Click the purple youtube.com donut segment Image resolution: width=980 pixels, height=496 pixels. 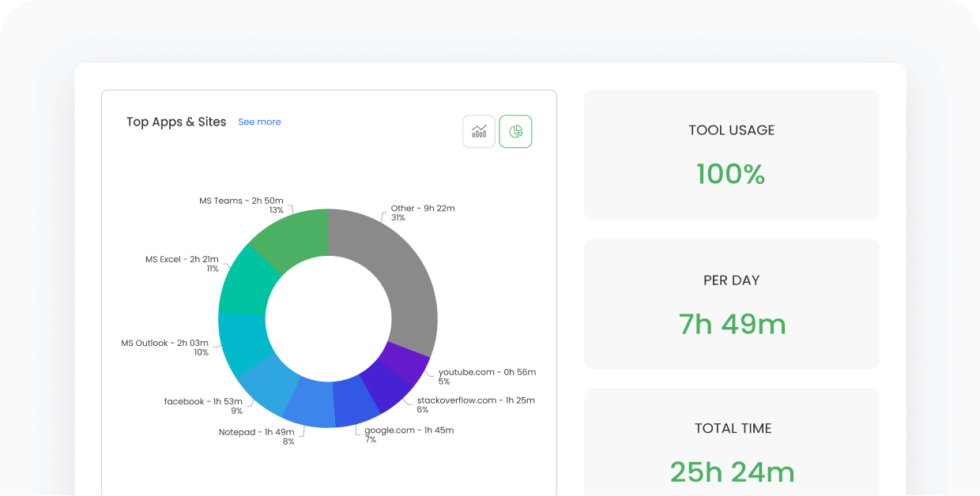pyautogui.click(x=405, y=363)
